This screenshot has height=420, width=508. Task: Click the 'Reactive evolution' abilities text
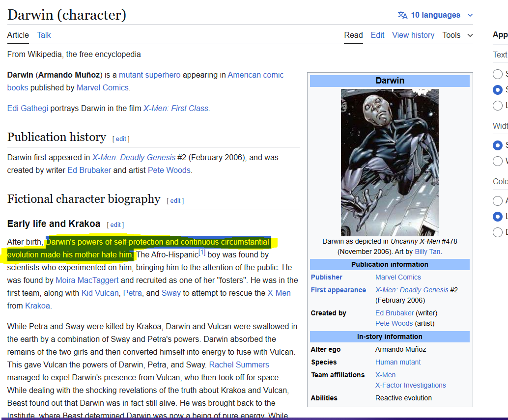coord(403,398)
